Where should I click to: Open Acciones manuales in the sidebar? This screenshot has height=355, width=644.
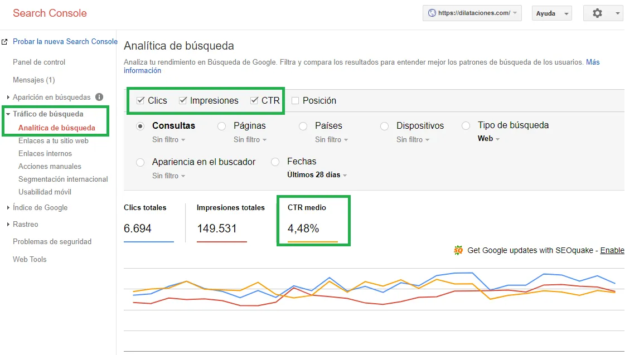(50, 166)
